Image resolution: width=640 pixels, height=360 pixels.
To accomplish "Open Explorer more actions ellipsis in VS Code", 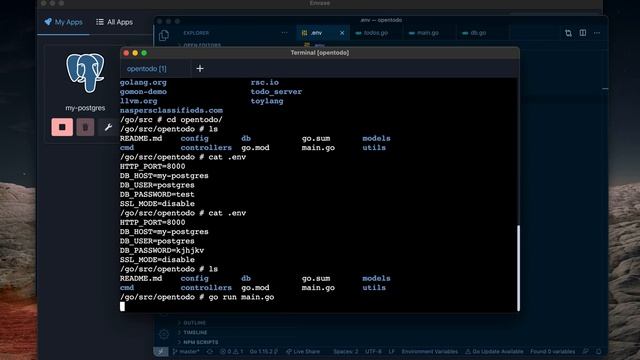I will pyautogui.click(x=284, y=33).
